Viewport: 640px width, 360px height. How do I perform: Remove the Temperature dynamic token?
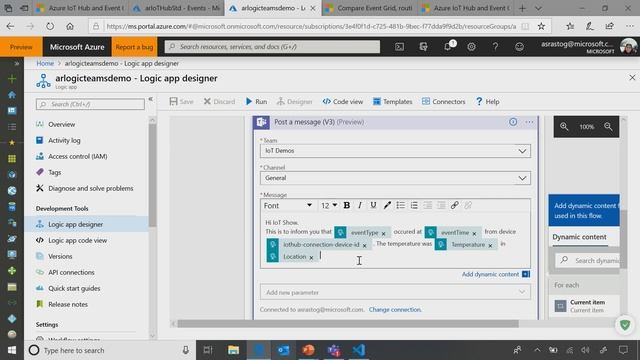(490, 246)
